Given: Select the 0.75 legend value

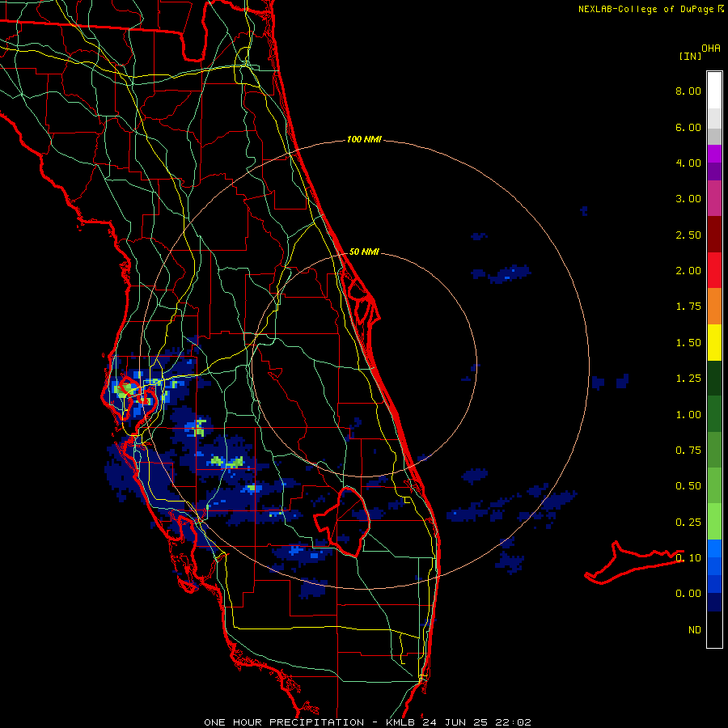Looking at the screenshot, I should pos(688,451).
